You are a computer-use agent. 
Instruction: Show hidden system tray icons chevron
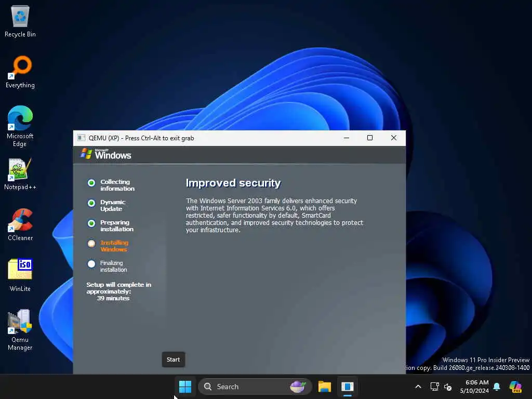(418, 387)
